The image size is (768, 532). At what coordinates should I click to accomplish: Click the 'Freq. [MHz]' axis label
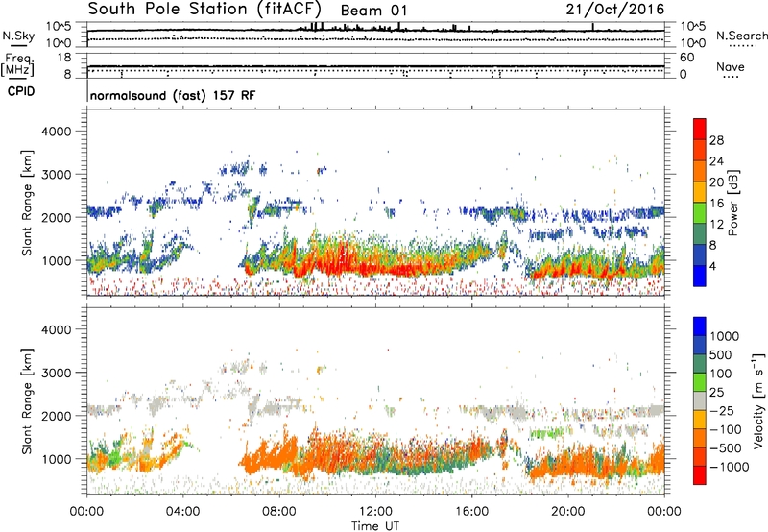point(18,65)
